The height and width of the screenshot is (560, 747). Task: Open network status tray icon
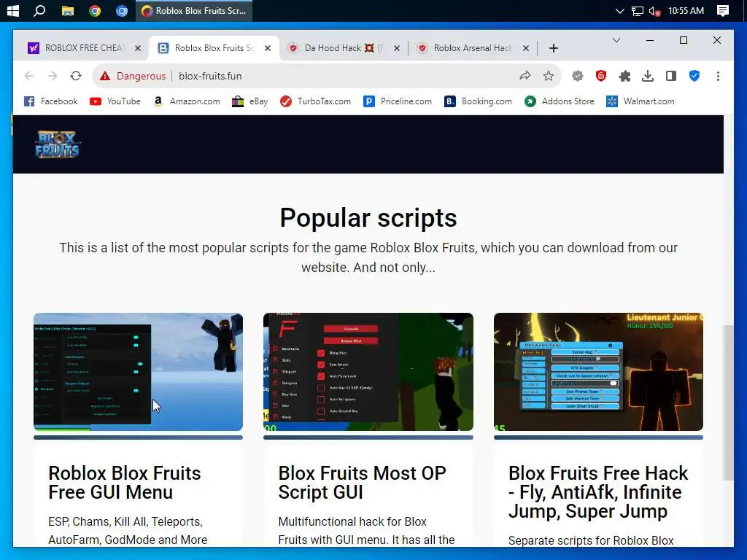click(638, 11)
